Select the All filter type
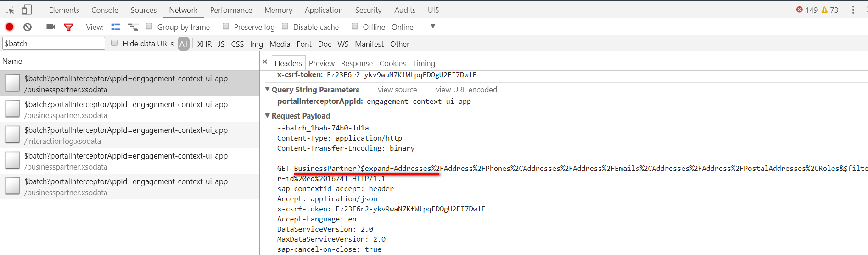868x255 pixels. [x=184, y=44]
